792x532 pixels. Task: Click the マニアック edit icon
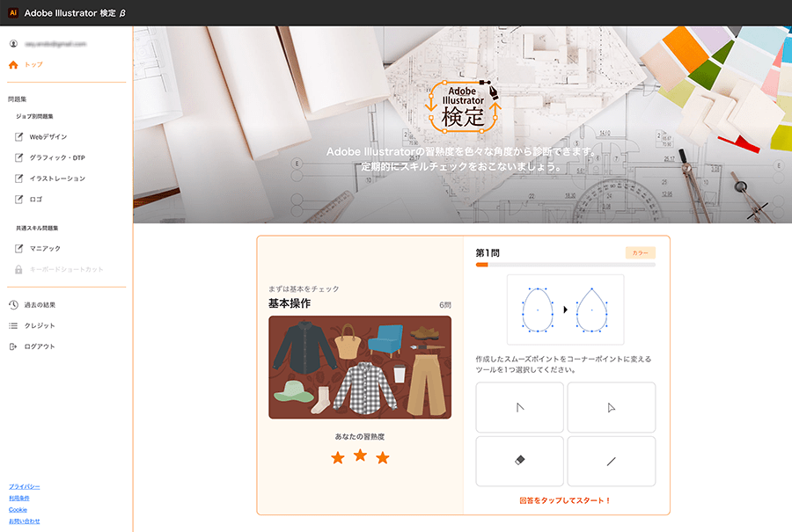18,248
